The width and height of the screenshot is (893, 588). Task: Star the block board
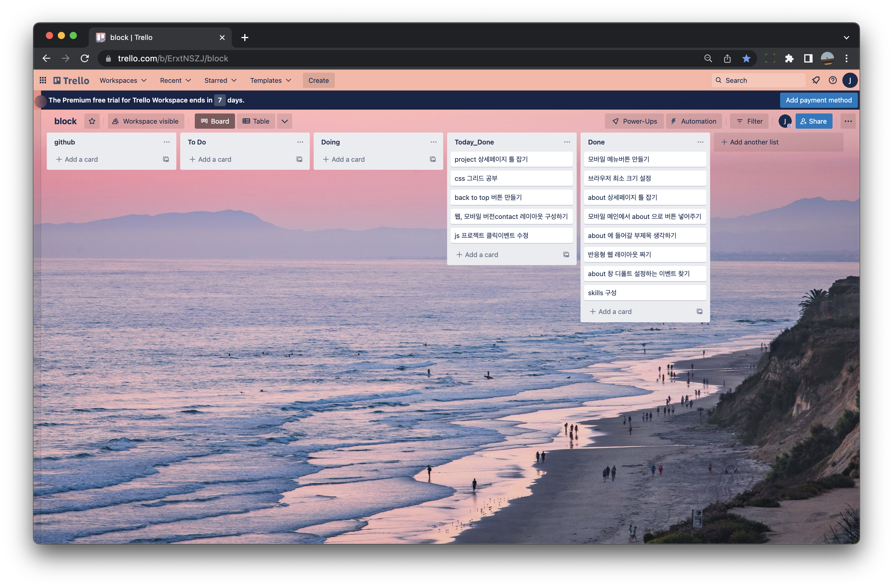coord(92,121)
